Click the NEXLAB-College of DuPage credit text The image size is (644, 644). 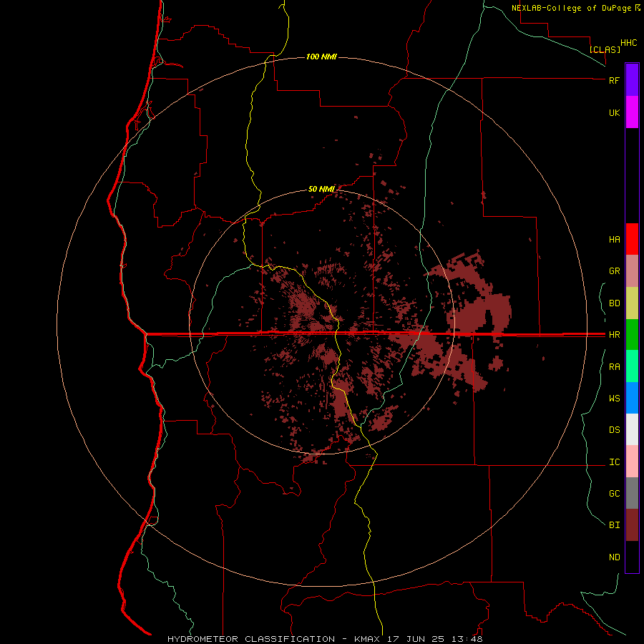click(x=571, y=8)
